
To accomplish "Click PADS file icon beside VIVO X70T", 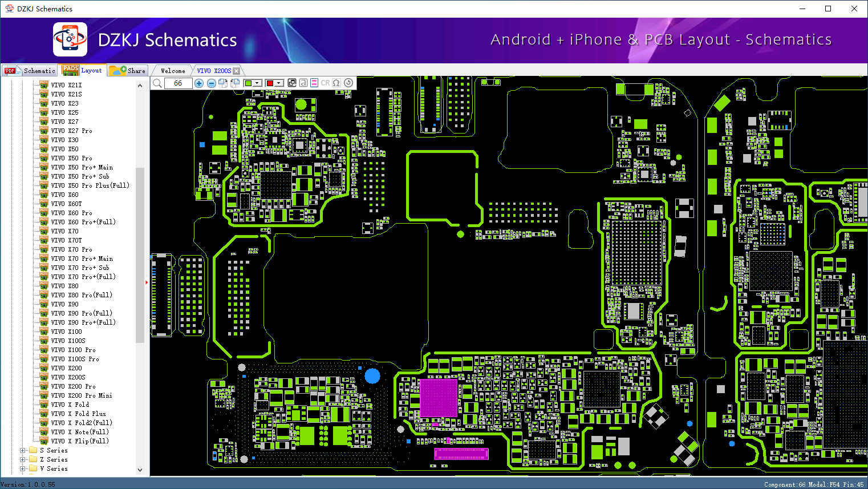I will pos(44,240).
